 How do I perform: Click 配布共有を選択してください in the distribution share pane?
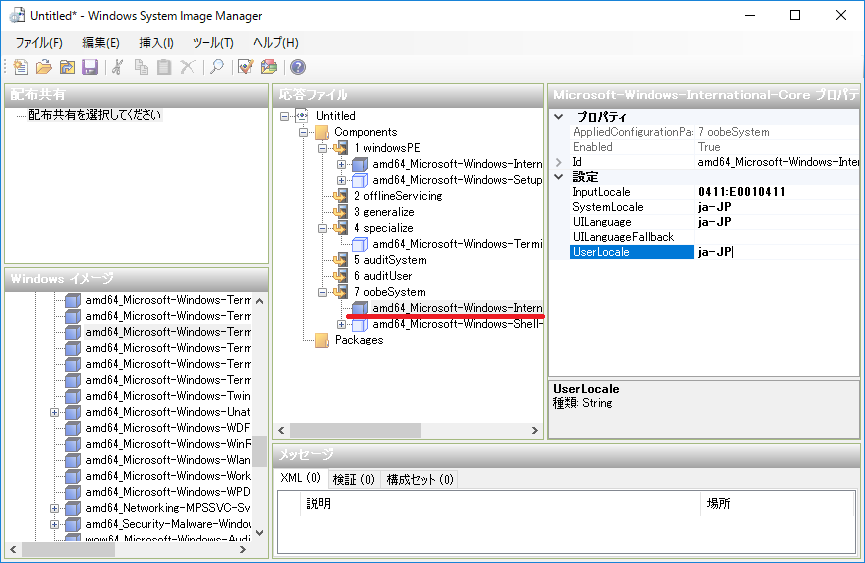94,115
